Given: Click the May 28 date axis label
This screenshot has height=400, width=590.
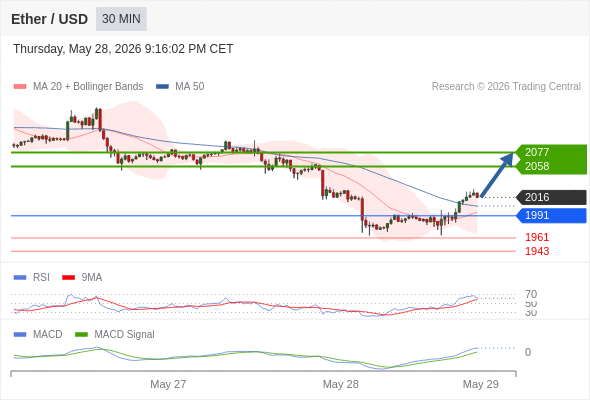Looking at the screenshot, I should click(341, 384).
